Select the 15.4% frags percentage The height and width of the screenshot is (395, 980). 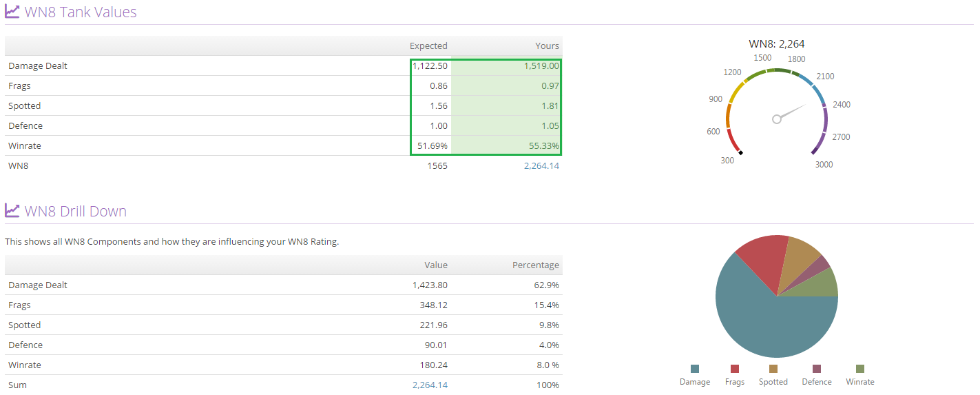pyautogui.click(x=548, y=305)
